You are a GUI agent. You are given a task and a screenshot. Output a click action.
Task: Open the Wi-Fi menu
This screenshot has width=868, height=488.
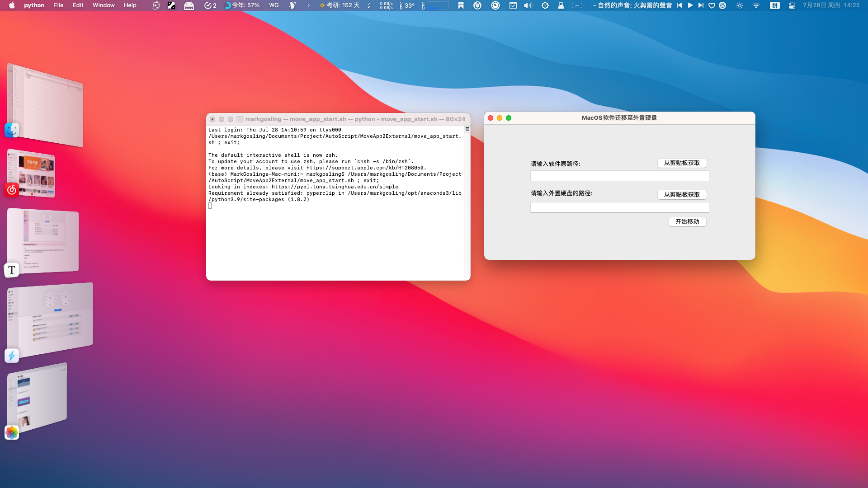pos(756,5)
